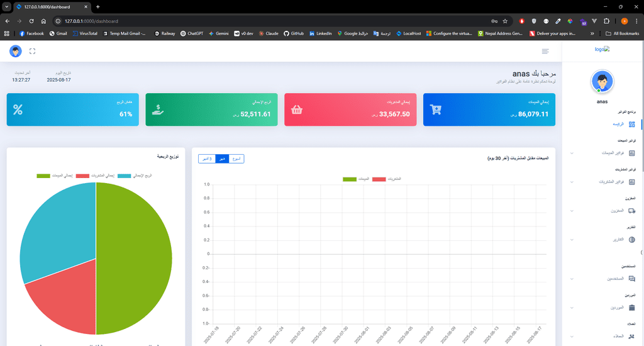
Task: Click the percent icon on profit margin card
Action: pos(18,109)
